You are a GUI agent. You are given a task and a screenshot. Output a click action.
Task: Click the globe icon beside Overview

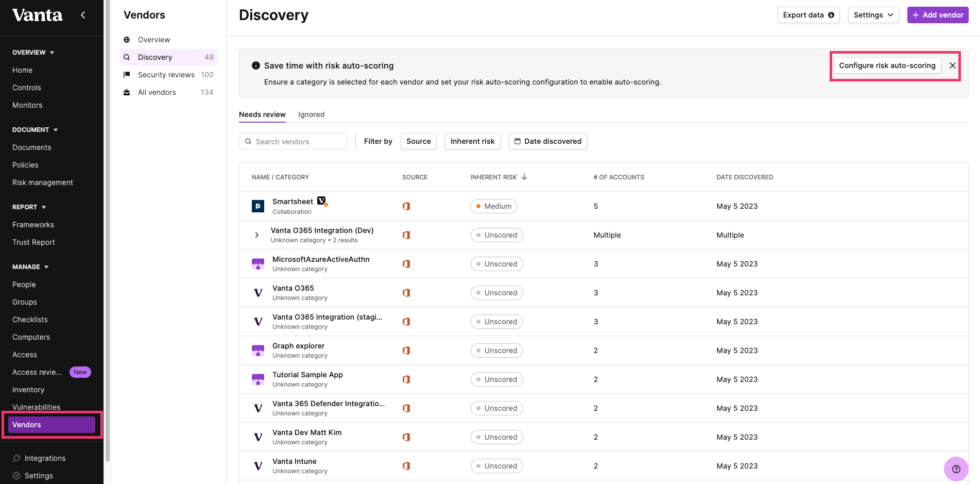coord(127,40)
